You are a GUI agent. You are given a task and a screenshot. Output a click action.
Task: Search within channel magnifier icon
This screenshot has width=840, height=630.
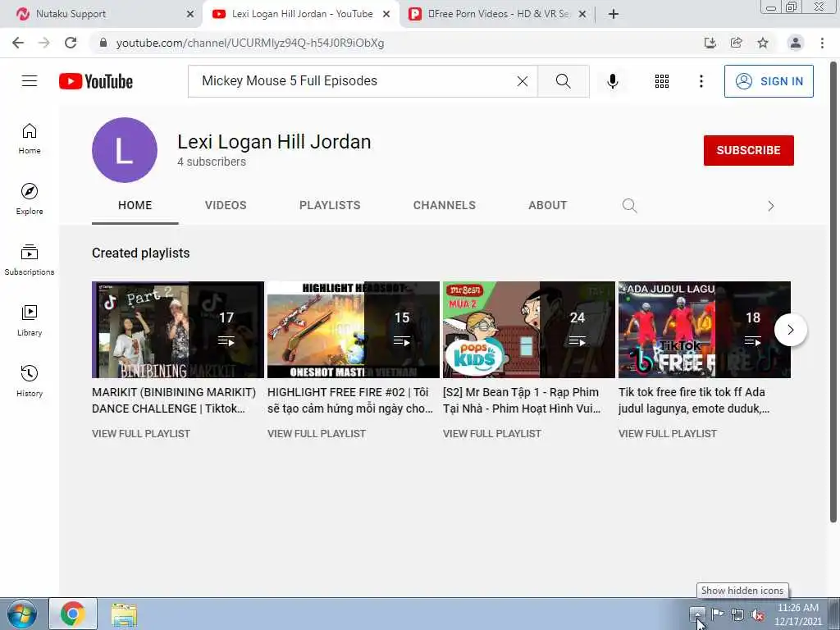point(629,206)
